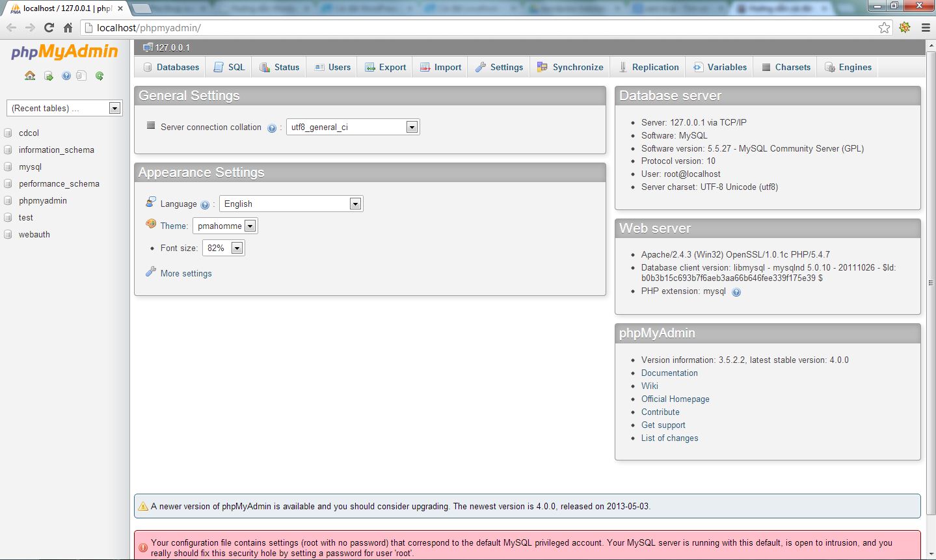This screenshot has width=936, height=560.
Task: Open the Replication tab
Action: pos(649,67)
